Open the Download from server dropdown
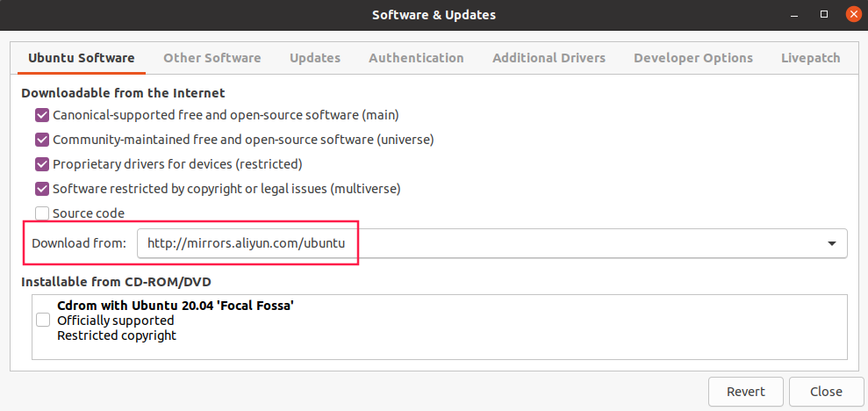Image resolution: width=868 pixels, height=411 pixels. (x=492, y=243)
